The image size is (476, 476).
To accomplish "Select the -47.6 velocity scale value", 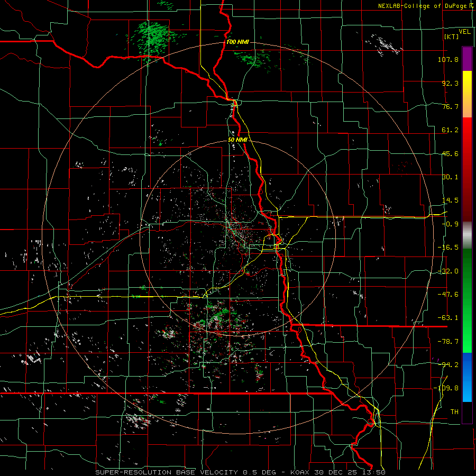I will [448, 295].
